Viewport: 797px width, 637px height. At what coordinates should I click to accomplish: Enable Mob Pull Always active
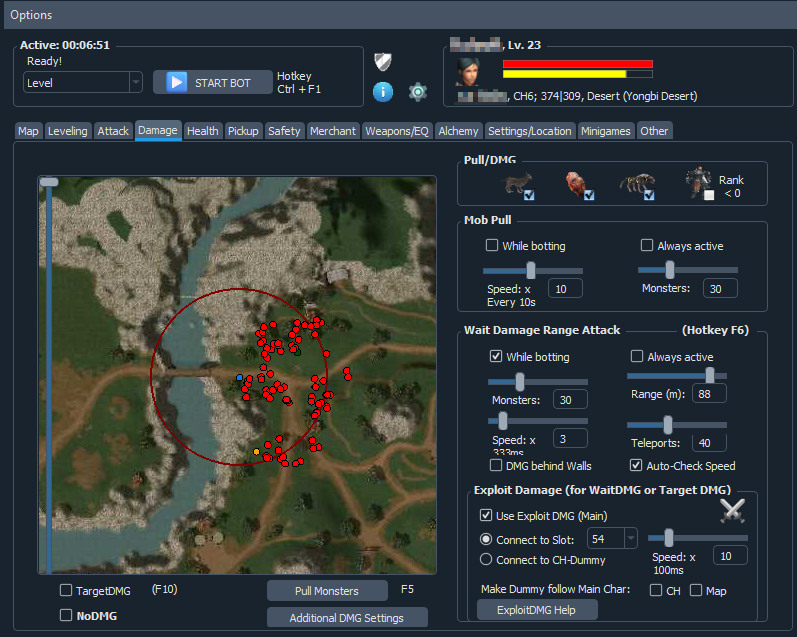pyautogui.click(x=647, y=245)
